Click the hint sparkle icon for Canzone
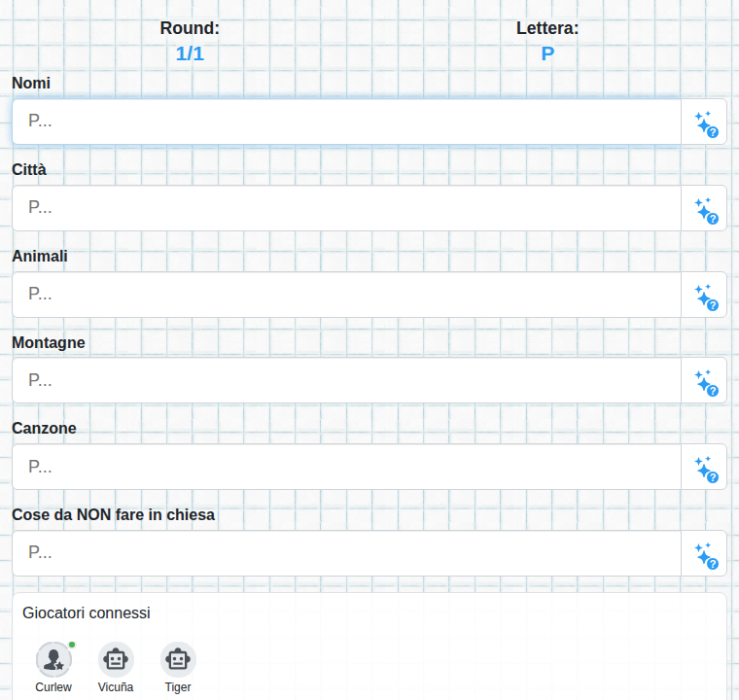This screenshot has height=700, width=739. tap(704, 467)
